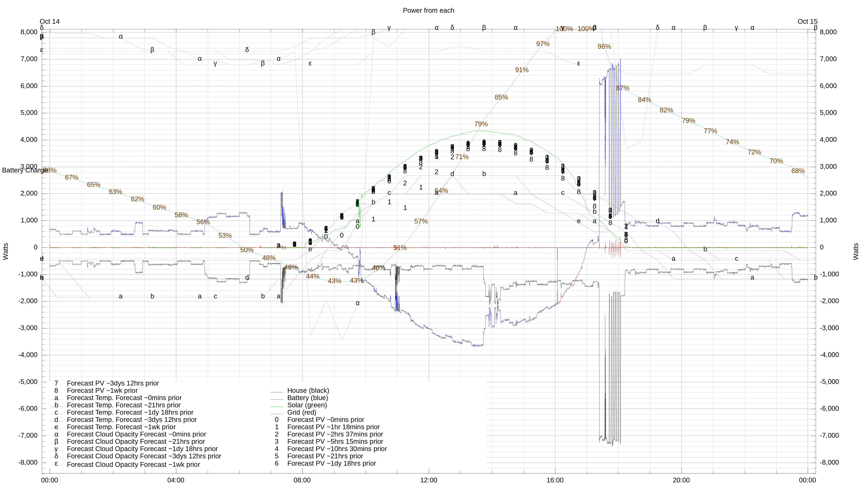Click the '44%' battery charge label
Screen dimensions: 868x488
click(313, 277)
